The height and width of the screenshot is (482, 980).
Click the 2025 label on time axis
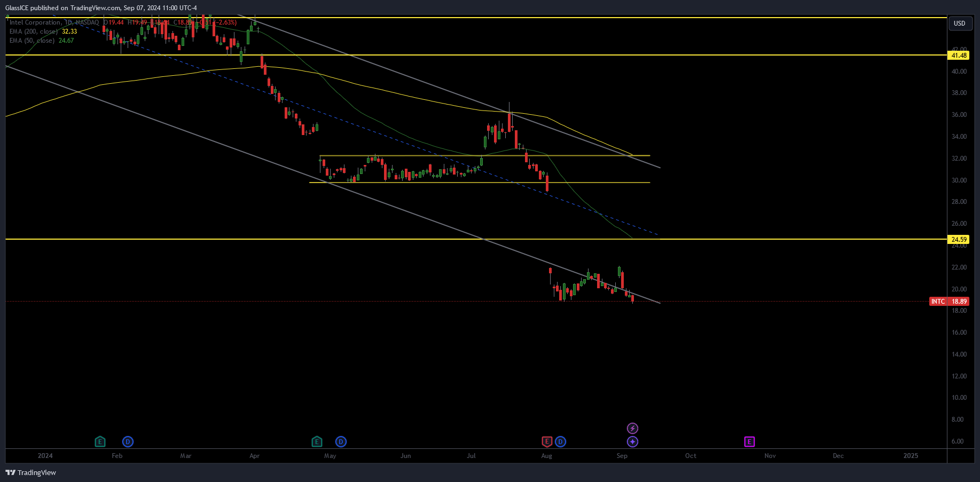pyautogui.click(x=911, y=455)
